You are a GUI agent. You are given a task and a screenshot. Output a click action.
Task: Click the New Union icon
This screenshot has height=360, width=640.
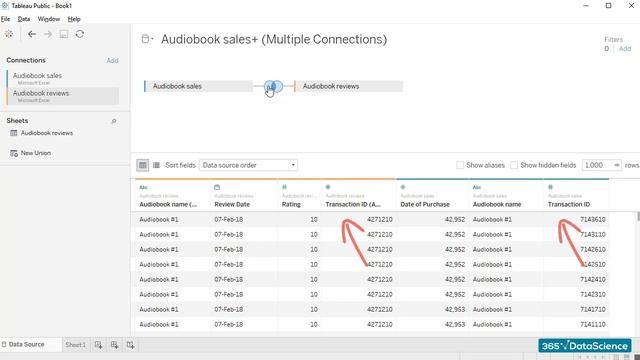[x=13, y=153]
